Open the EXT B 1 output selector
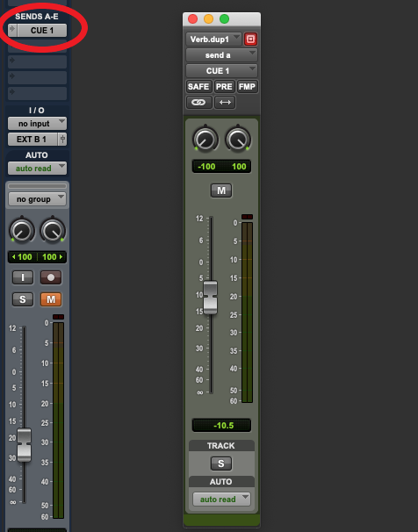This screenshot has width=418, height=532. point(32,139)
